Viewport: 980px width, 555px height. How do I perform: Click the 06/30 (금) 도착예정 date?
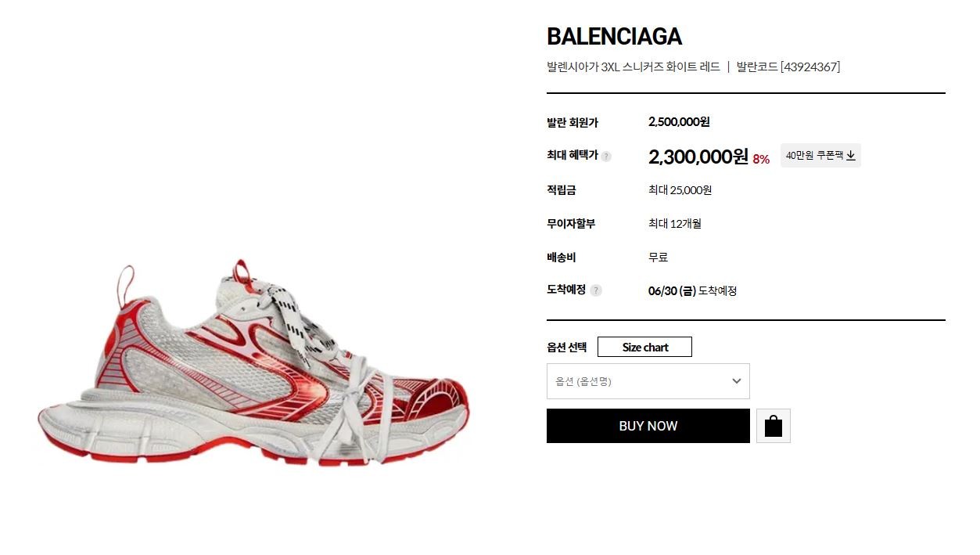[692, 291]
